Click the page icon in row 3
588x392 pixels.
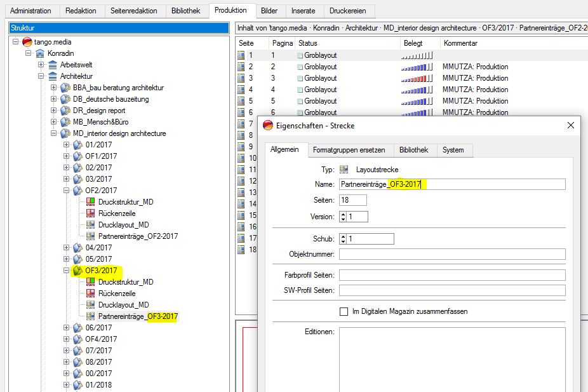click(x=241, y=78)
